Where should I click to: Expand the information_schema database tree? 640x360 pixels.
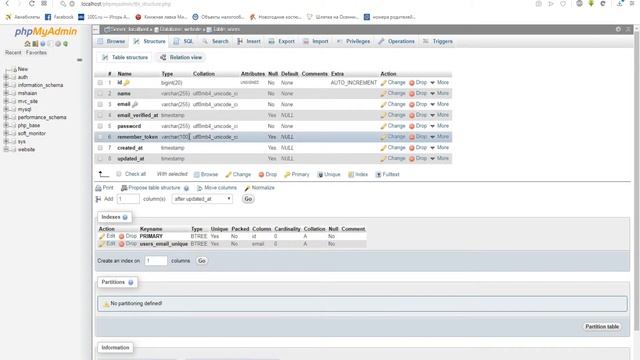pos(6,85)
